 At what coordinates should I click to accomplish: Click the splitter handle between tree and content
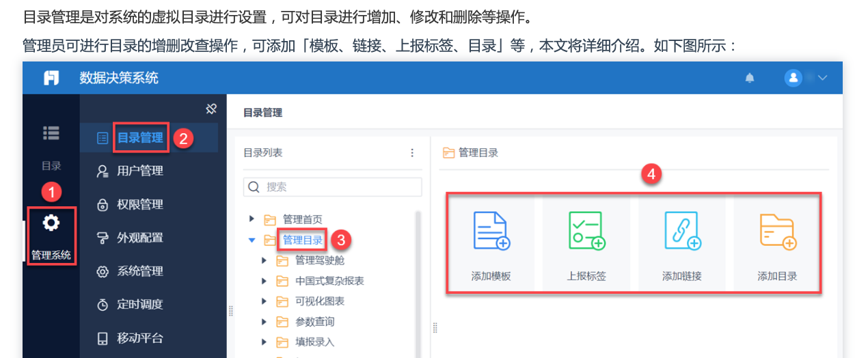pyautogui.click(x=435, y=329)
